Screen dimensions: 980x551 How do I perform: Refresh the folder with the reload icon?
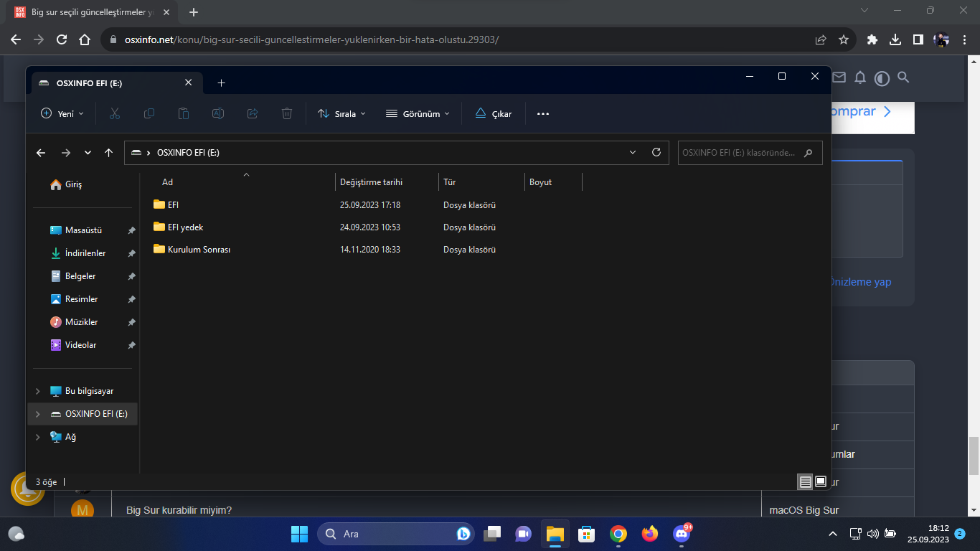656,152
